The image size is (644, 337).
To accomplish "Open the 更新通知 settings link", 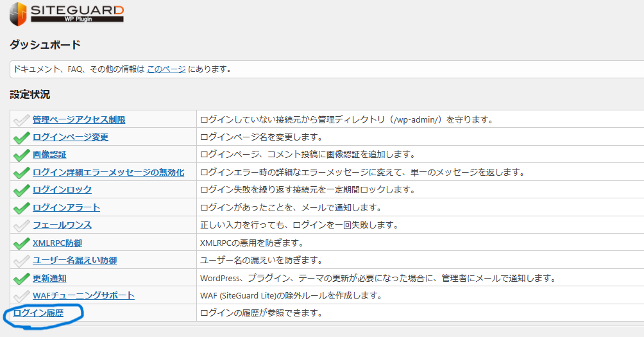I will [x=49, y=278].
